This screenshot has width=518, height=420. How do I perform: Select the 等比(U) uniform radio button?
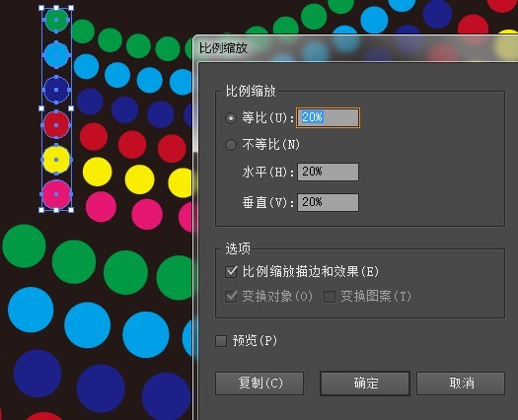231,118
